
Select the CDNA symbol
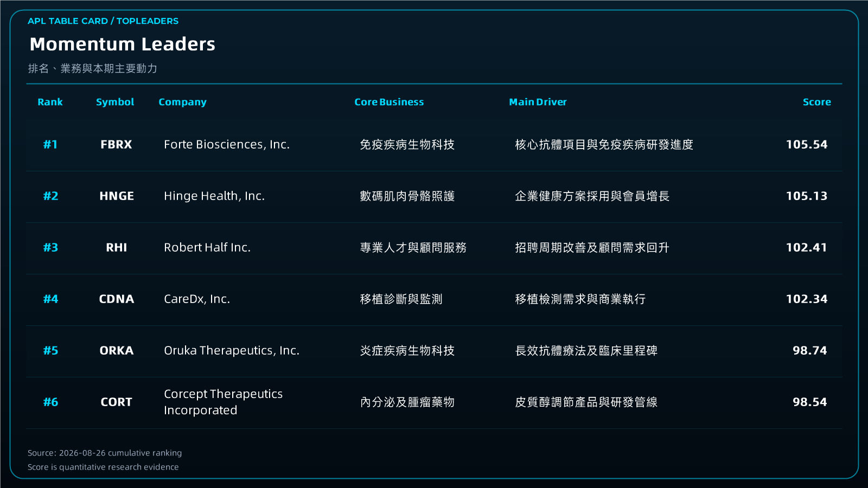click(117, 299)
